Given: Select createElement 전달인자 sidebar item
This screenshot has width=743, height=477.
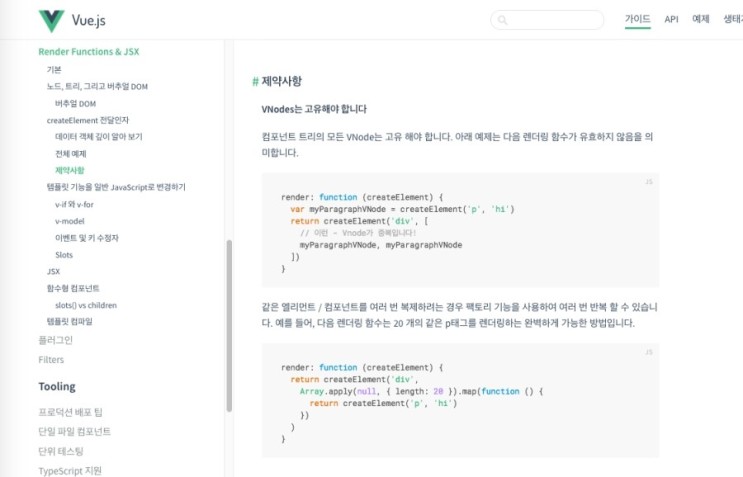Looking at the screenshot, I should [88, 120].
